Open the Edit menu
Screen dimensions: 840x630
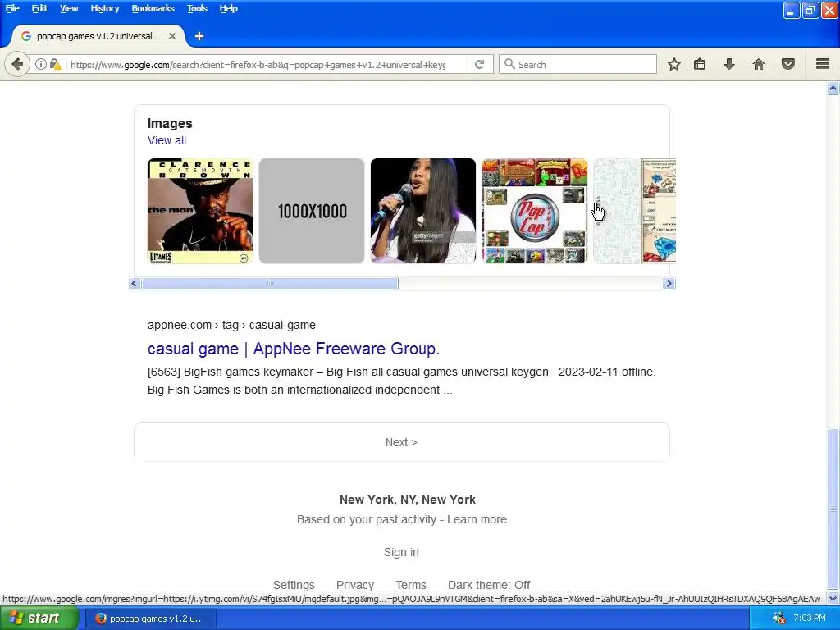click(x=39, y=8)
